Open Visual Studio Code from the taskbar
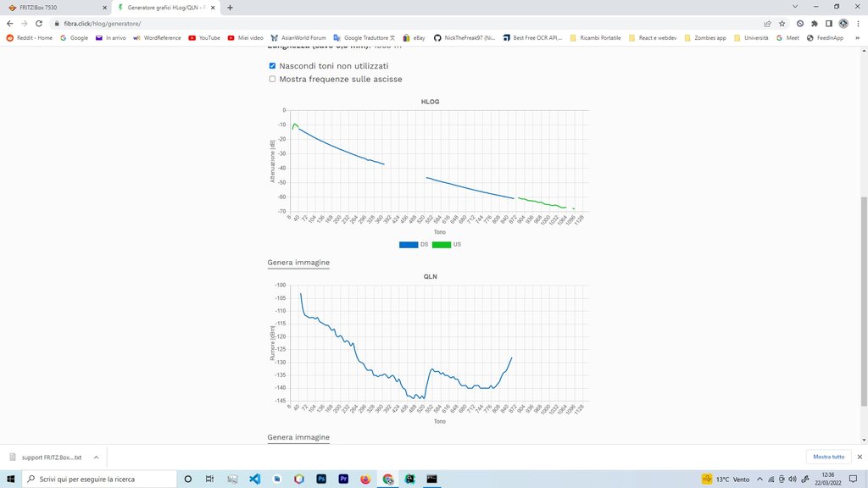The width and height of the screenshot is (868, 488). tap(254, 479)
